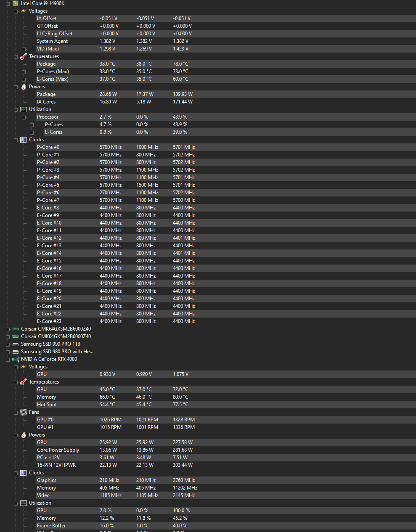Click the NVIDIA GeForce RTX 4080 card icon

click(x=16, y=359)
